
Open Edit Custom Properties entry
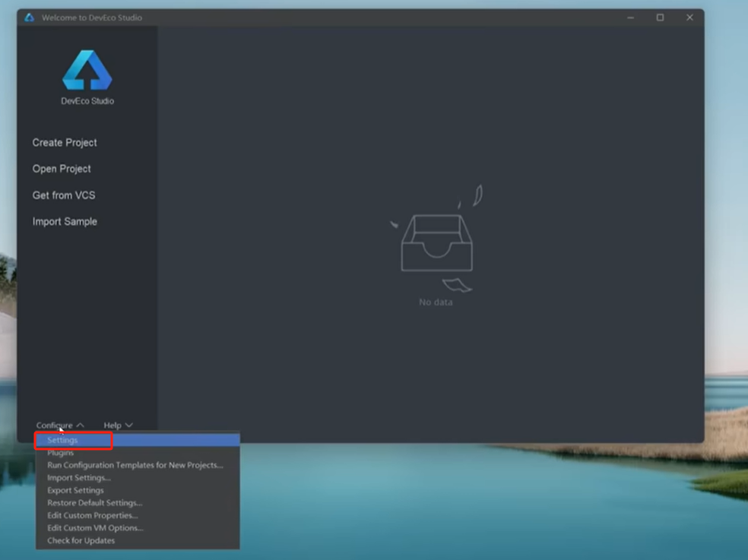coord(138,515)
